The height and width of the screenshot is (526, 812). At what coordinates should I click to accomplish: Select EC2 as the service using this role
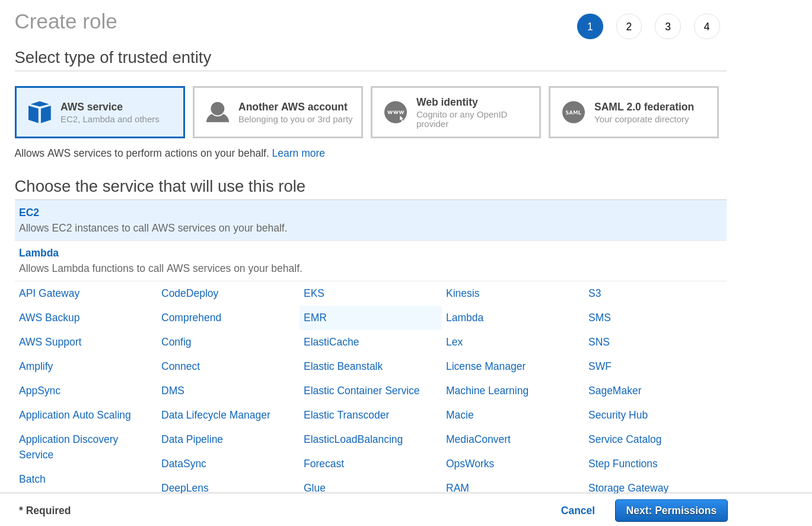pos(28,212)
